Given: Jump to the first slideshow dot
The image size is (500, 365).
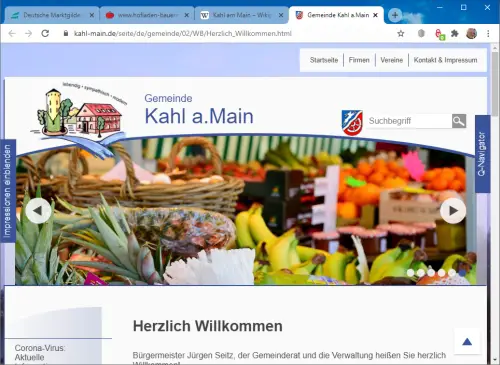Looking at the screenshot, I should click(410, 273).
